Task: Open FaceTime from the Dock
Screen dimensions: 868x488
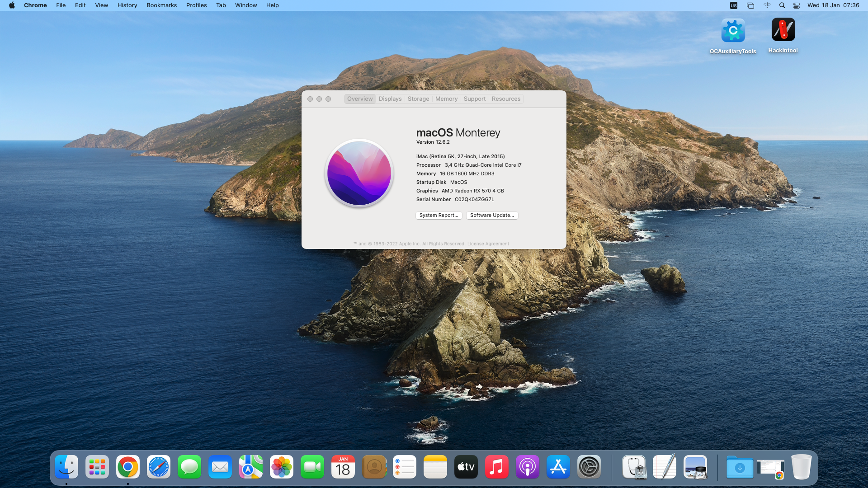Action: [312, 467]
